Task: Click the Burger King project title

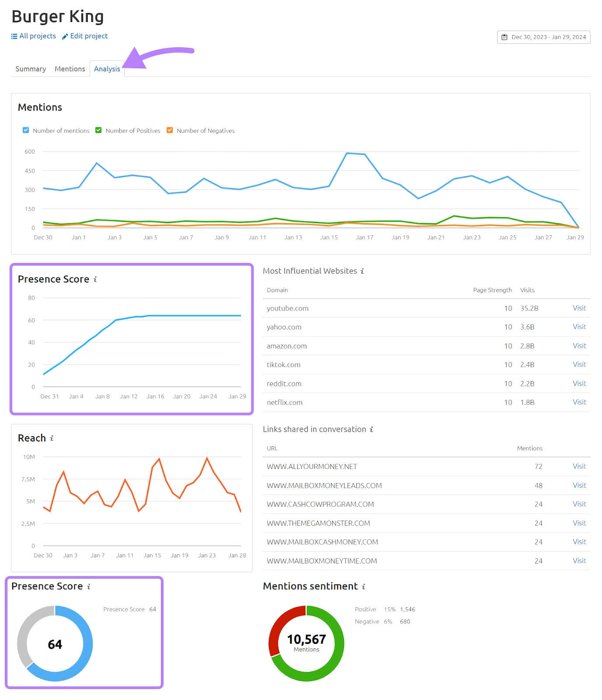Action: point(58,17)
